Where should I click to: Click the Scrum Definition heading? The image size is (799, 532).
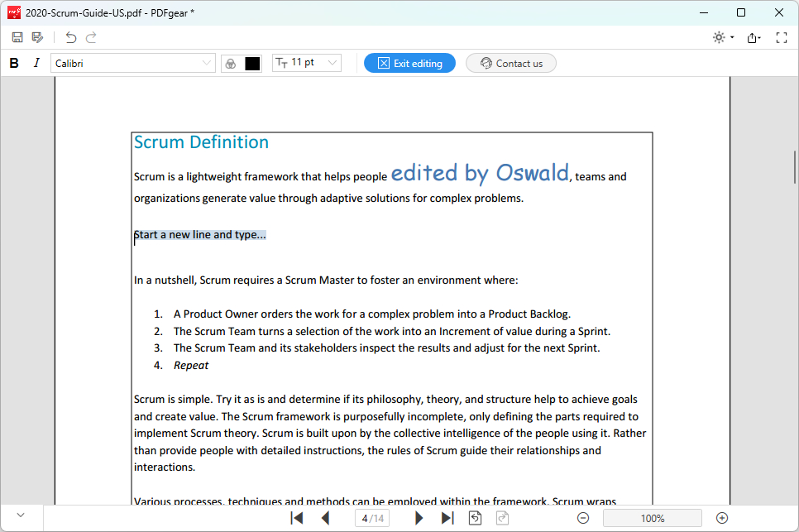[201, 142]
